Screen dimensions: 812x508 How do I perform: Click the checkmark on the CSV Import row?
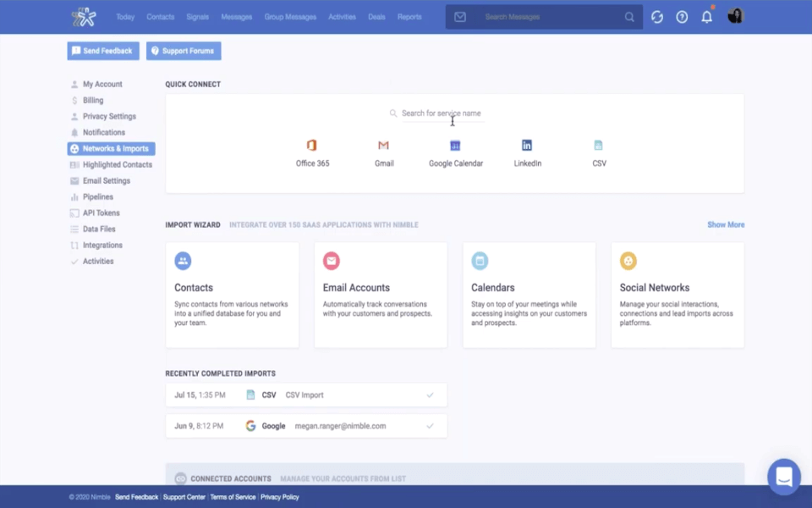click(430, 395)
